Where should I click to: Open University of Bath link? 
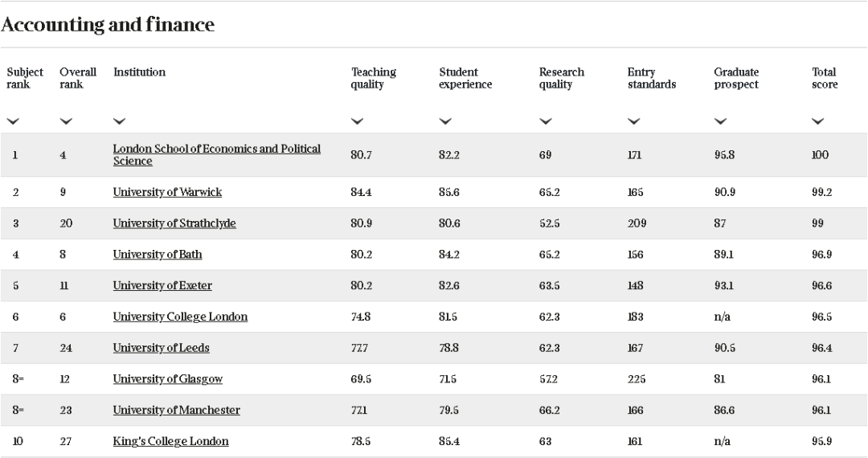[x=158, y=255]
